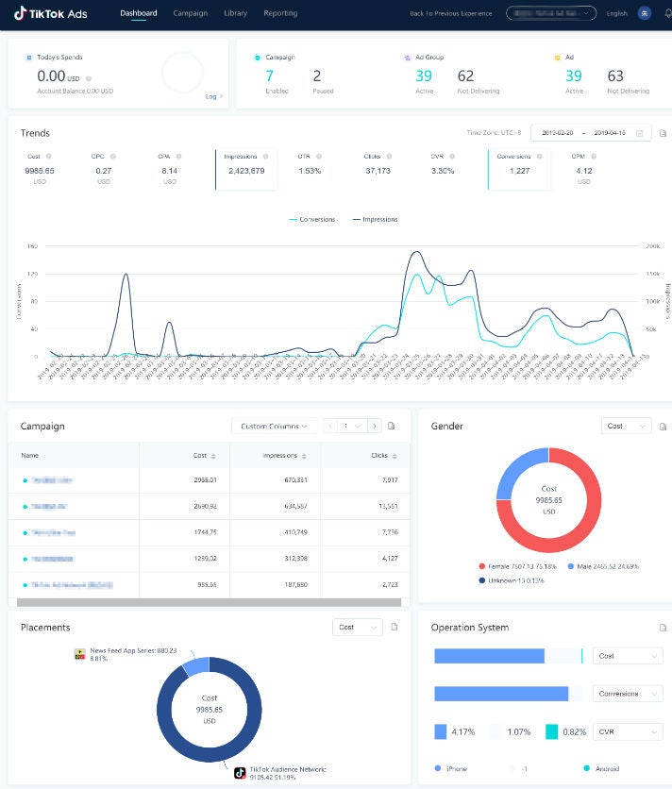Open the Trends date range picker

click(590, 133)
